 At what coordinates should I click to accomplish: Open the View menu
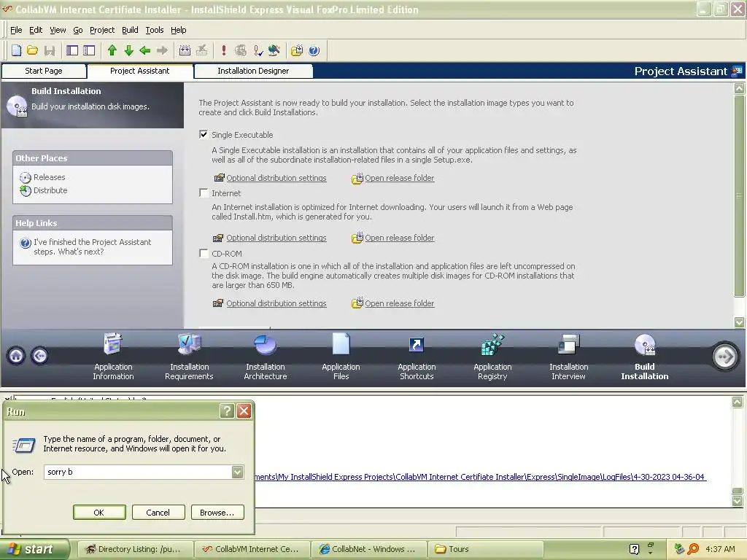tap(58, 30)
